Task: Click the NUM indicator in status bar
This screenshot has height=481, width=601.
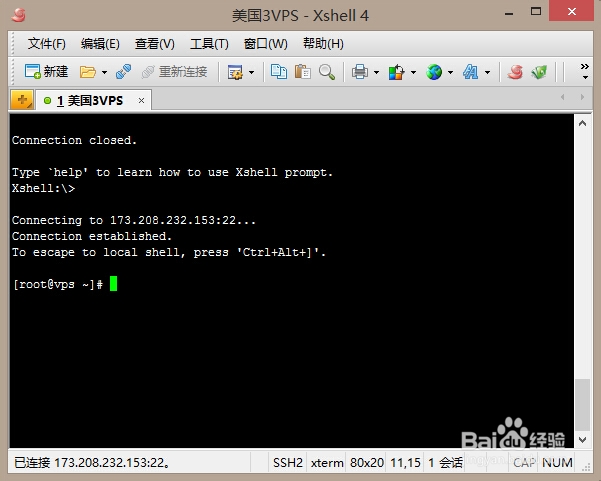Action: (x=557, y=463)
